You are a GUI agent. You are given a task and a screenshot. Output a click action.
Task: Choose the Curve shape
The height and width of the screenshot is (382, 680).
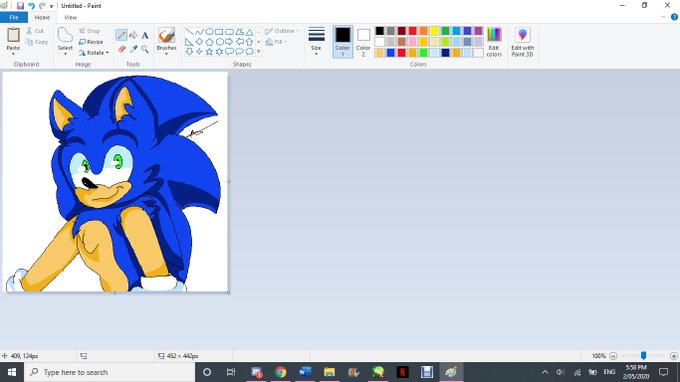[x=199, y=32]
